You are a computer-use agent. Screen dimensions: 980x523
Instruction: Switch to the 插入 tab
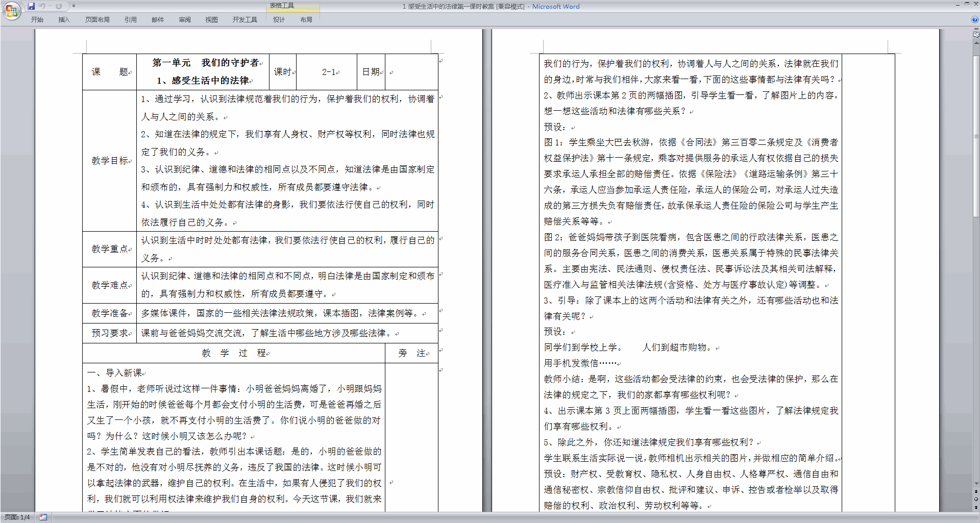coord(64,20)
